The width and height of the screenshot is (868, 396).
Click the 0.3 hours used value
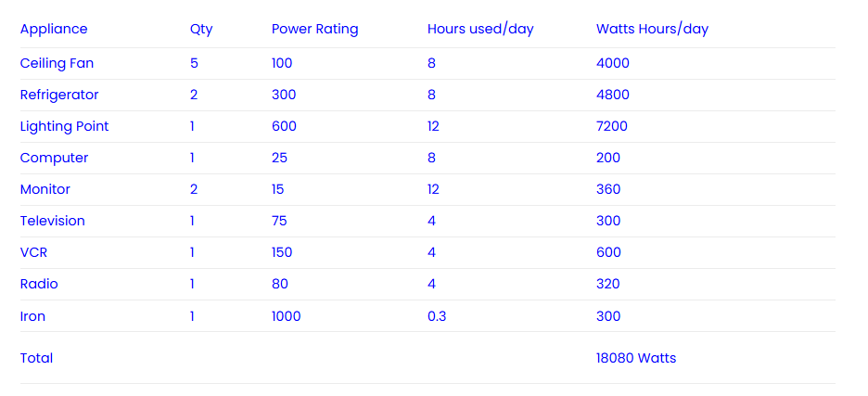(437, 316)
